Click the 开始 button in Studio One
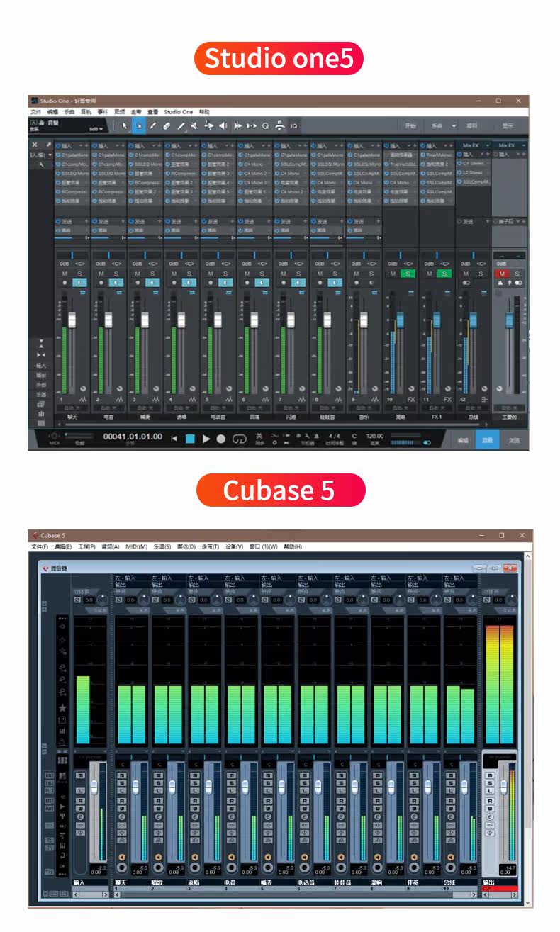Viewport: 560px width, 932px height. pos(410,125)
